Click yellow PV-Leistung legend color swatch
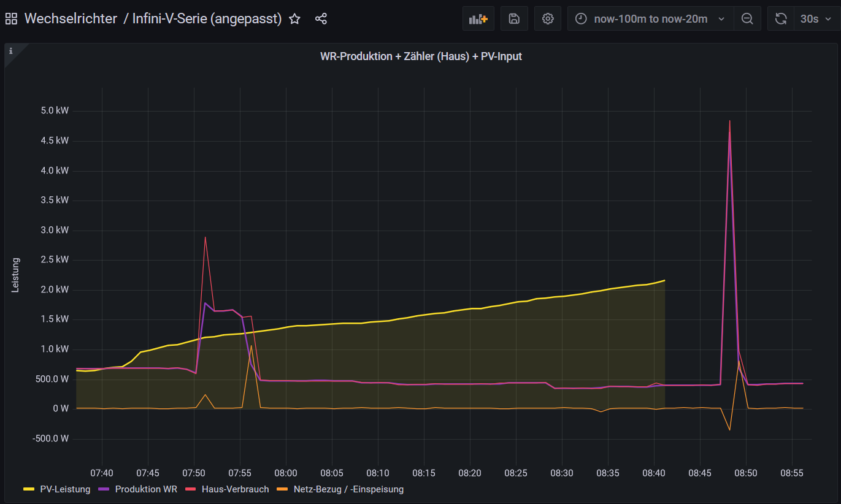 29,489
